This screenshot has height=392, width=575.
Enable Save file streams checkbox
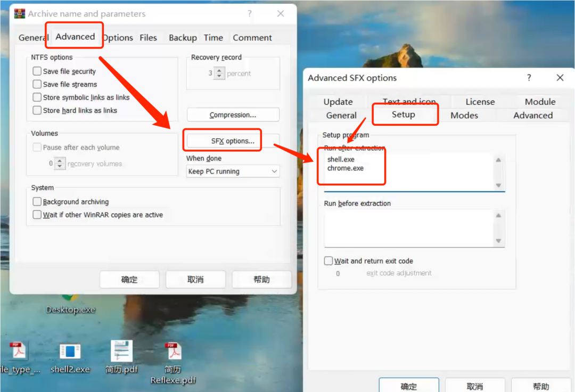coord(37,84)
